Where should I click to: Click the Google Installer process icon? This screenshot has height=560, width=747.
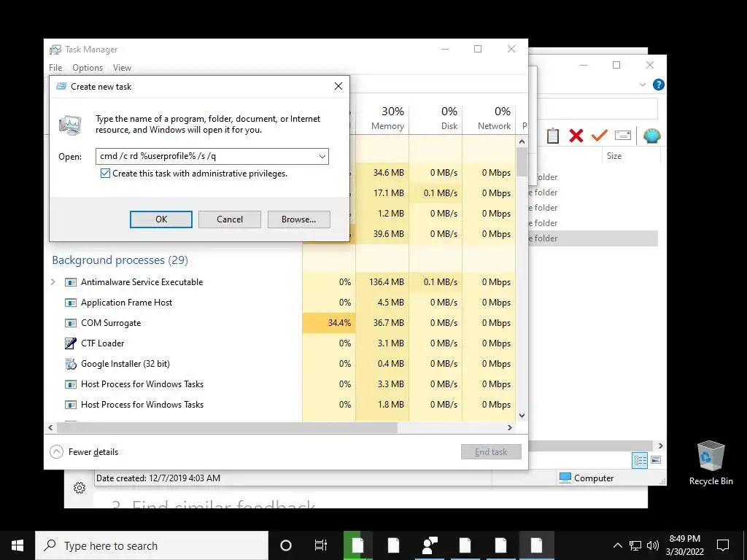tap(71, 364)
